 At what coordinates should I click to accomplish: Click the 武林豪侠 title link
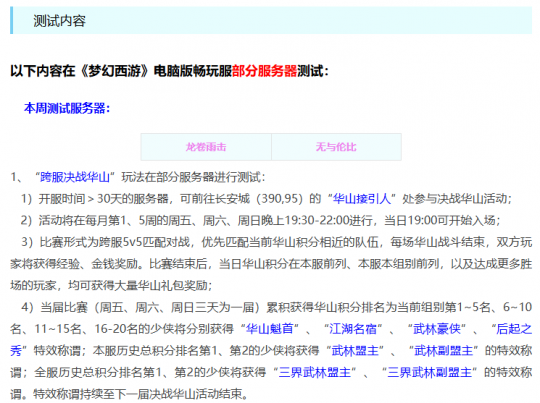click(x=437, y=329)
